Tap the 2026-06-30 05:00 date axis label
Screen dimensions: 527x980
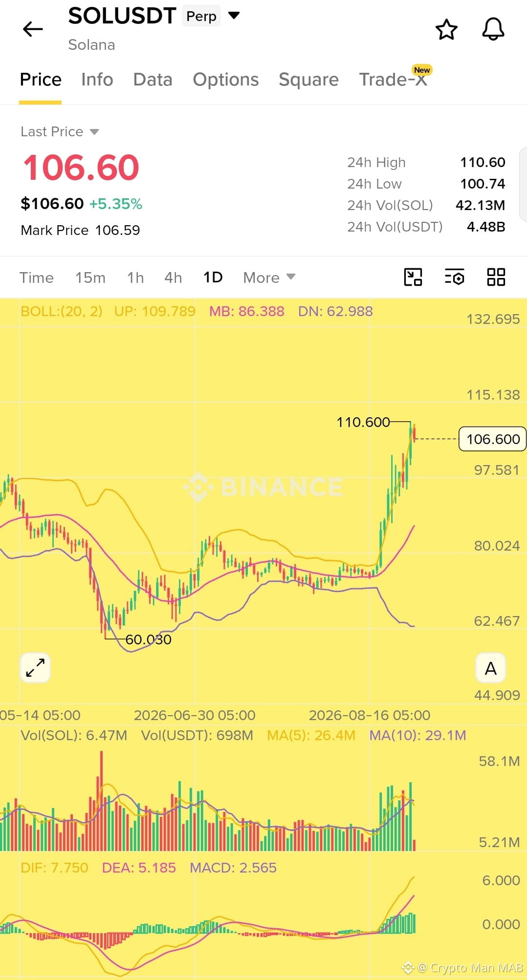(195, 715)
